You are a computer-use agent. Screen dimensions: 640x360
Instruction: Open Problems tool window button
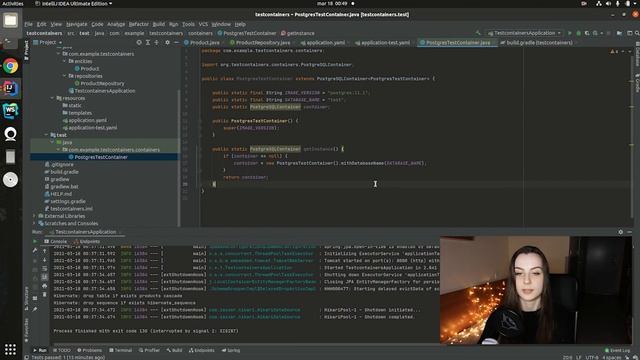point(90,350)
